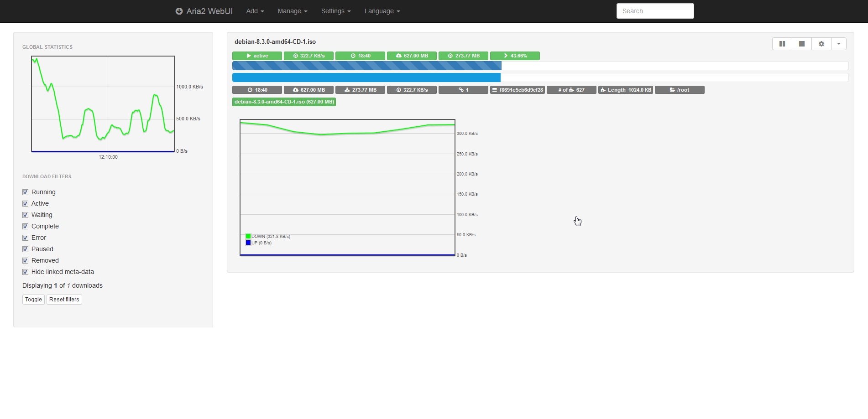868x419 pixels.
Task: Toggle the Removed filter
Action: click(x=26, y=260)
